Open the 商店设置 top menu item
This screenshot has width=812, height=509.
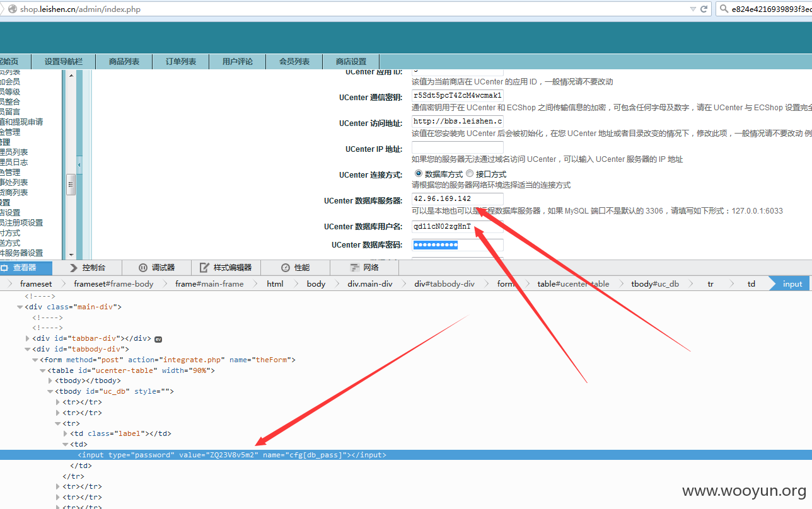click(x=351, y=62)
